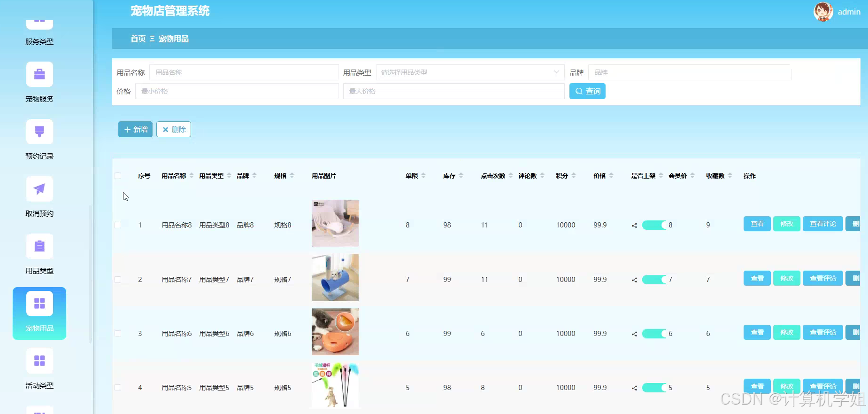Open the 预约记录 sidebar icon

click(x=39, y=132)
